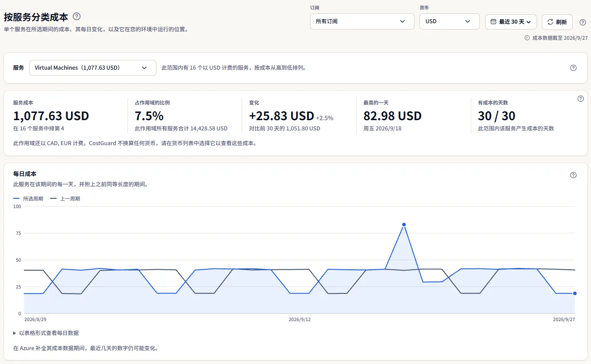Click the 7.5% scope share value
The image size is (591, 364).
point(149,116)
